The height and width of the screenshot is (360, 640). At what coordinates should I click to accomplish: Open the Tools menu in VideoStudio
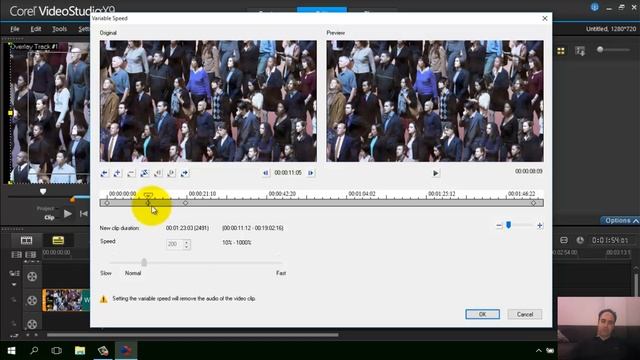pos(60,29)
